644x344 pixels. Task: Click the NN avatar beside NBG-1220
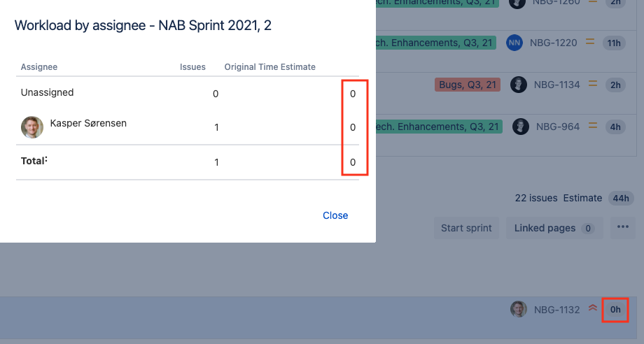[514, 43]
